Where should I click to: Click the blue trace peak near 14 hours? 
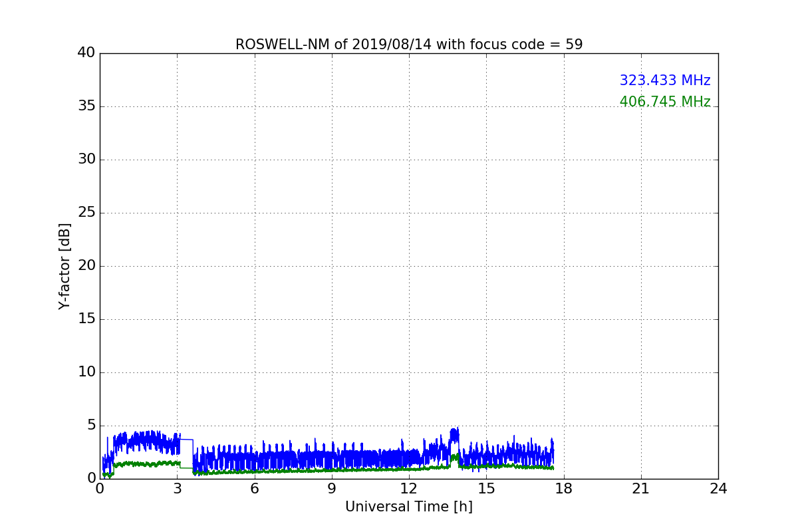454,434
